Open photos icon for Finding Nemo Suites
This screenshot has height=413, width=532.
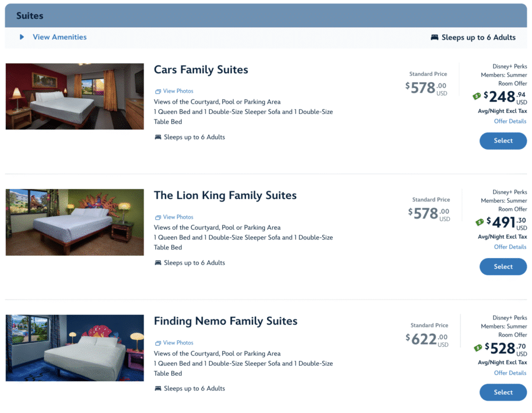point(158,343)
